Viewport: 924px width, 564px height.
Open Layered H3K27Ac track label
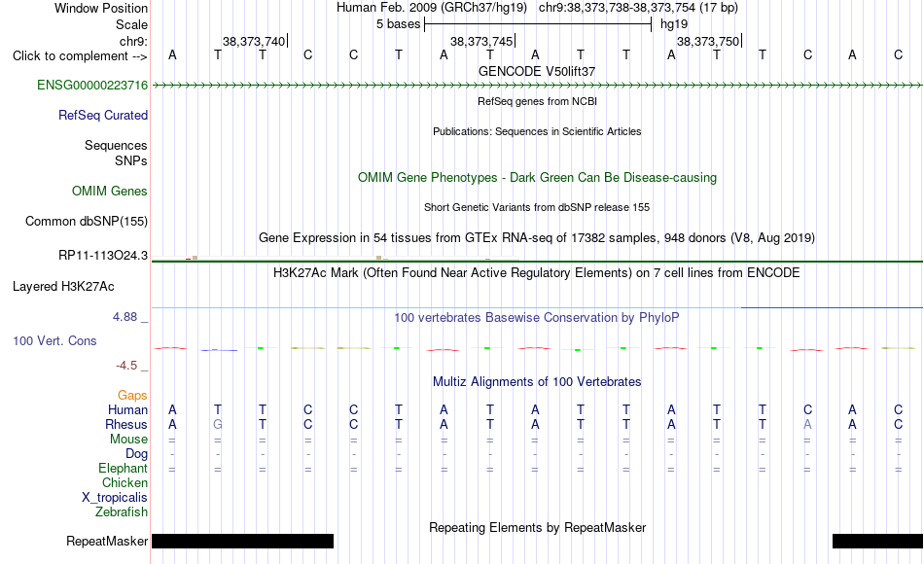coord(63,287)
